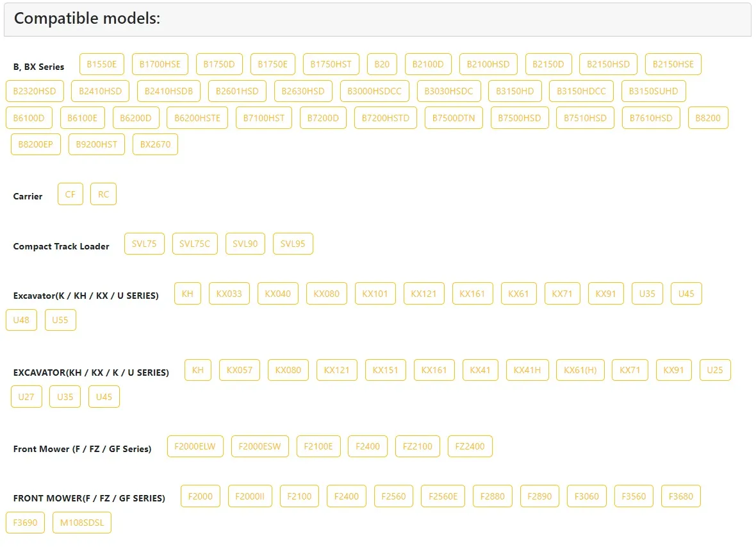Open the B2630HSD model tag
The image size is (756, 554).
pos(303,91)
